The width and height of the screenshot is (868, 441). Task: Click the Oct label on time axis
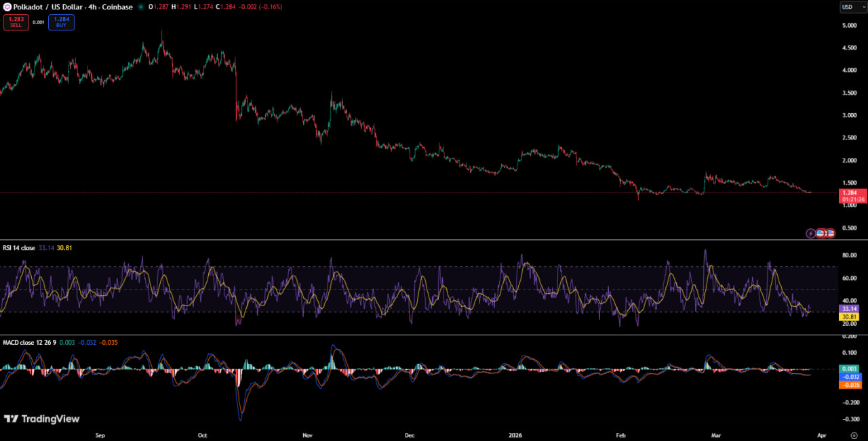202,436
